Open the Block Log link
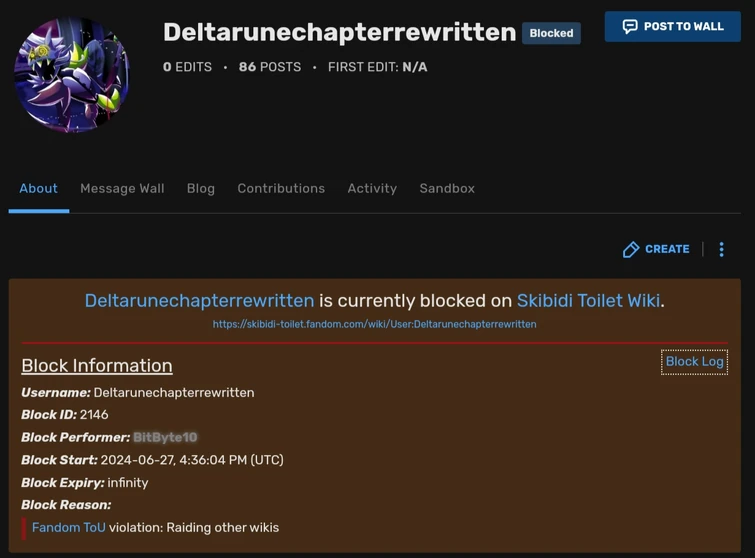This screenshot has width=755, height=558. (x=694, y=362)
